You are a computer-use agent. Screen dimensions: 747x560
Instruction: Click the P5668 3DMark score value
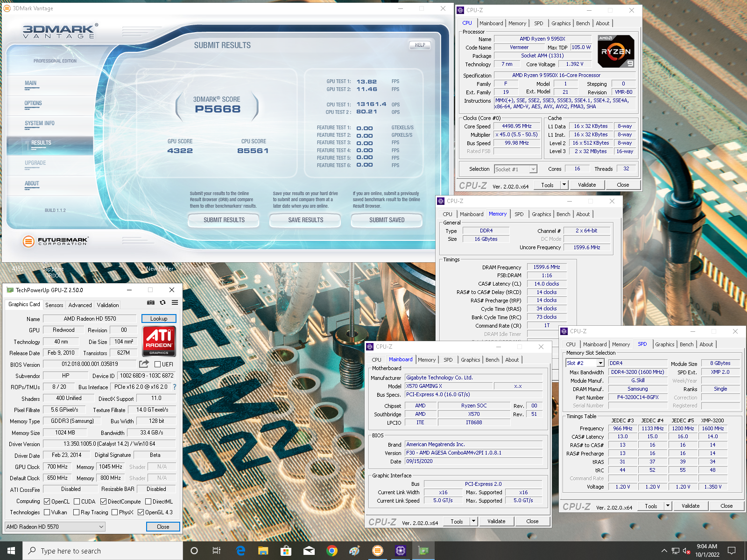(x=218, y=109)
